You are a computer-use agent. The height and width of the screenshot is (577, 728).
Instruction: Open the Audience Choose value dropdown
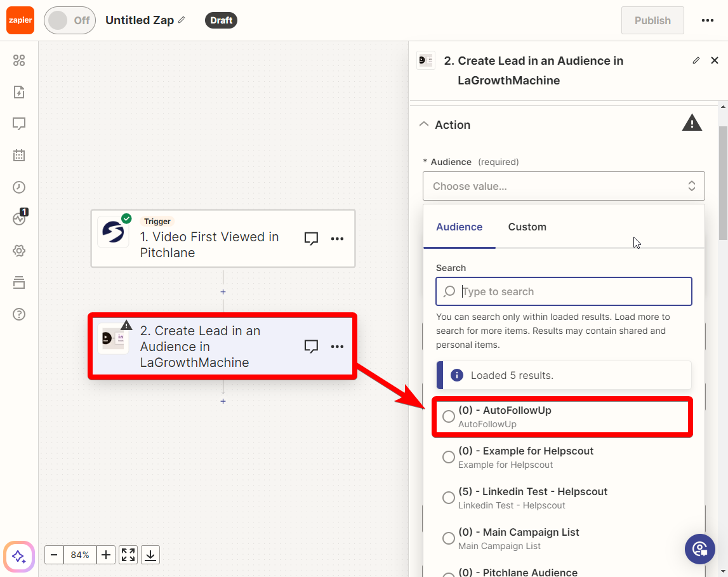pos(564,186)
